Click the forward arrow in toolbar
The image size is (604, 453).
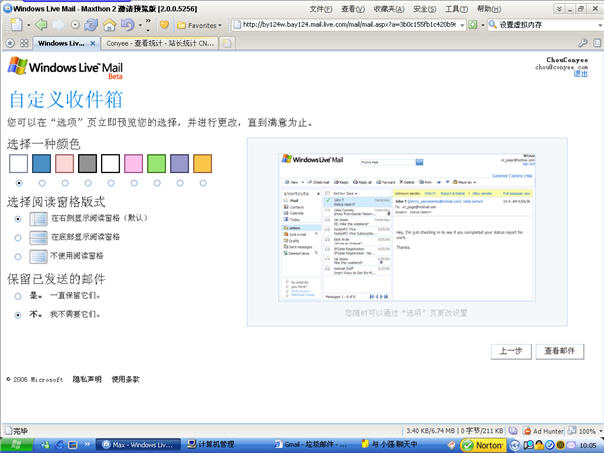tap(58, 25)
